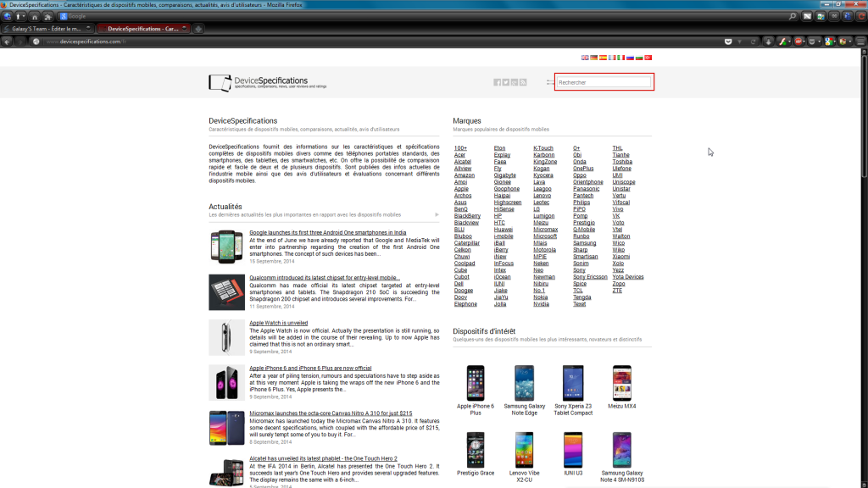Switch to the Galaxy'S Team tab
Screen dimensions: 868x488
click(47, 29)
